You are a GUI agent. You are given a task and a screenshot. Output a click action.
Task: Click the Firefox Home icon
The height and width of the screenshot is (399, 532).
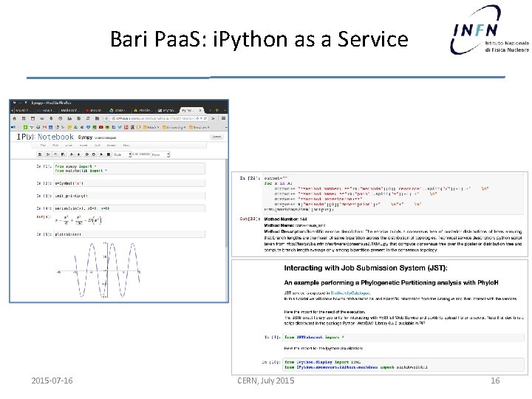[14, 118]
